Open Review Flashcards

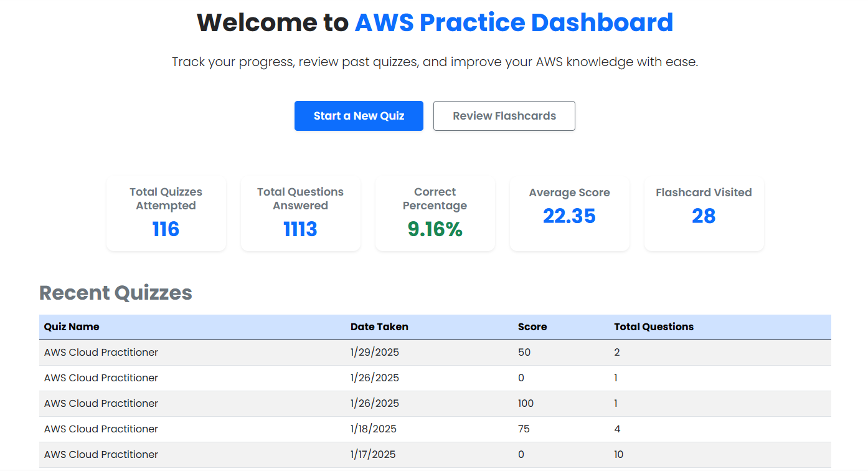[504, 116]
